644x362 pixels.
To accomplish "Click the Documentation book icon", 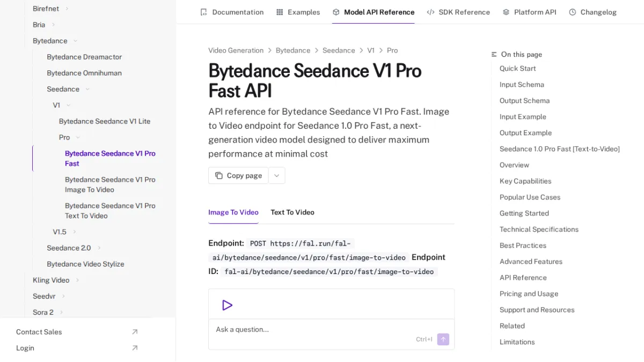I will pos(203,12).
